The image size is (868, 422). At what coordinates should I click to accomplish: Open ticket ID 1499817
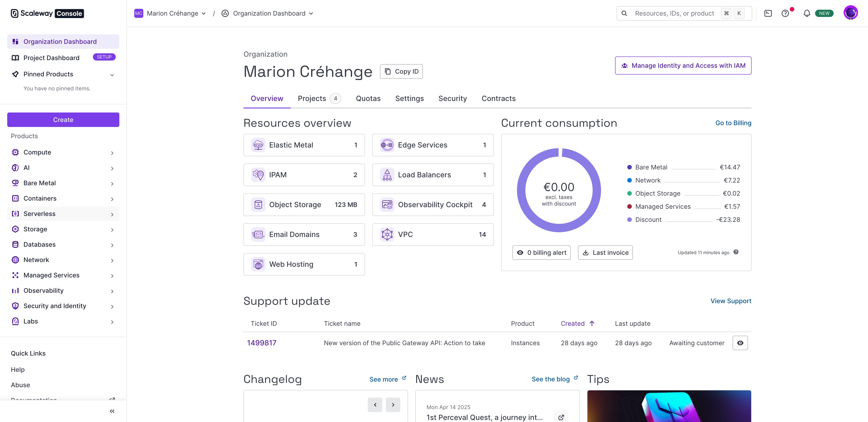[x=262, y=343]
